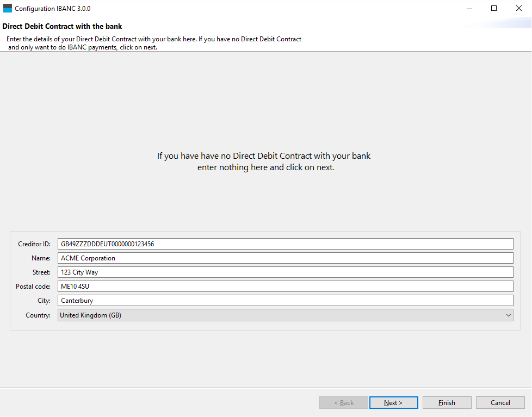This screenshot has height=417, width=532.
Task: Click the 'Name:' label
Action: [x=41, y=258]
